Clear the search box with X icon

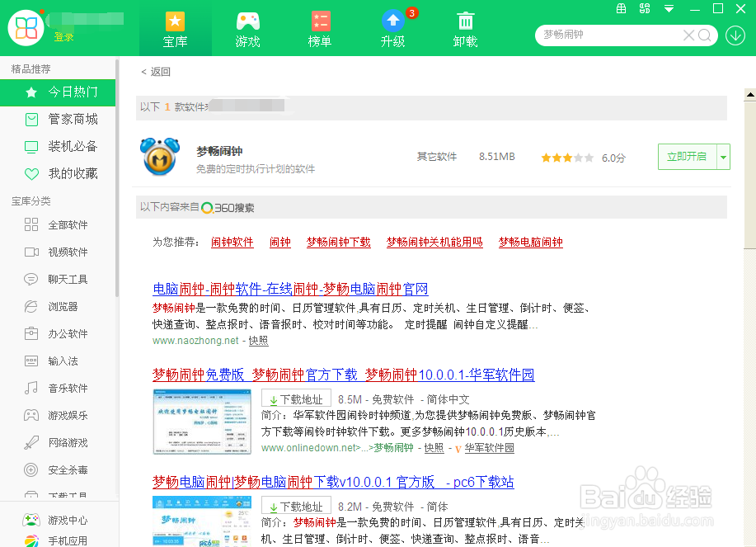coord(688,35)
